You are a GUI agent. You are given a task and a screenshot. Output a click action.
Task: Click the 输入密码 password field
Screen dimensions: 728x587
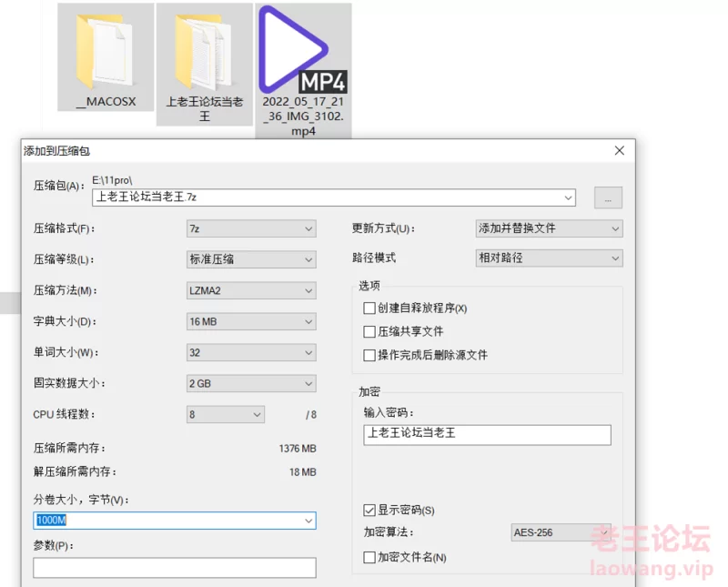486,434
